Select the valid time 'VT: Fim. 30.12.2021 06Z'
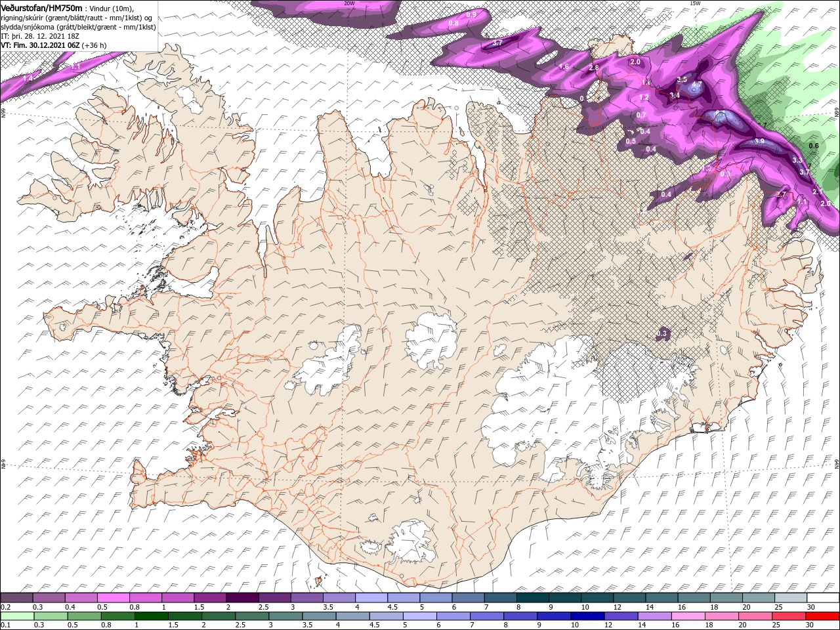The image size is (840, 630). (x=41, y=45)
